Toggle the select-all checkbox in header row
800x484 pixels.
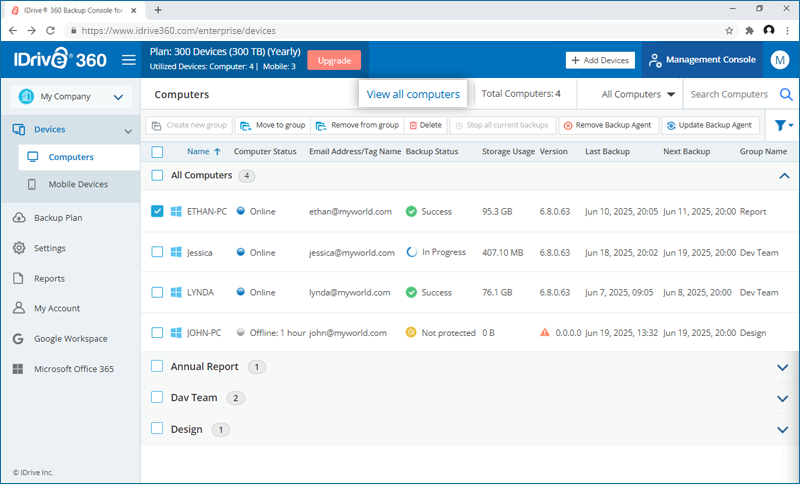(x=157, y=151)
